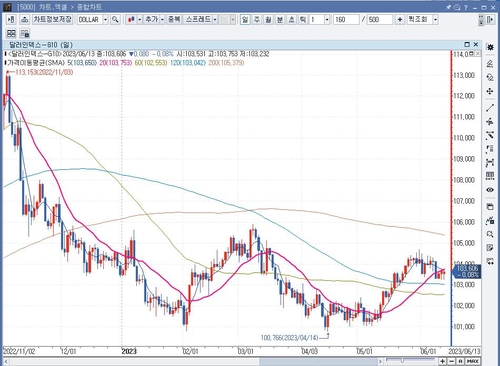Click the total count field showing 500
Viewport: 500px width, 366px height.
pos(379,20)
